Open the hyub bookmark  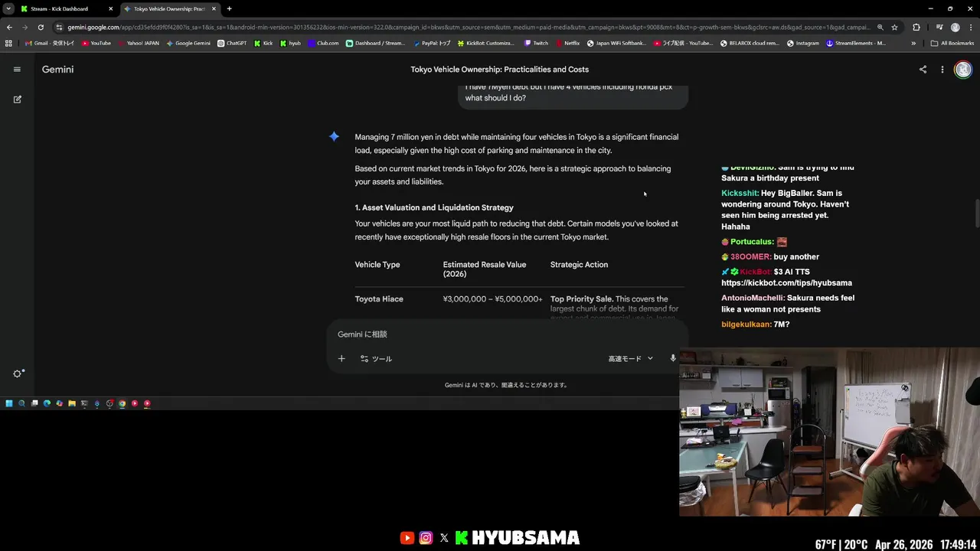[x=290, y=43]
